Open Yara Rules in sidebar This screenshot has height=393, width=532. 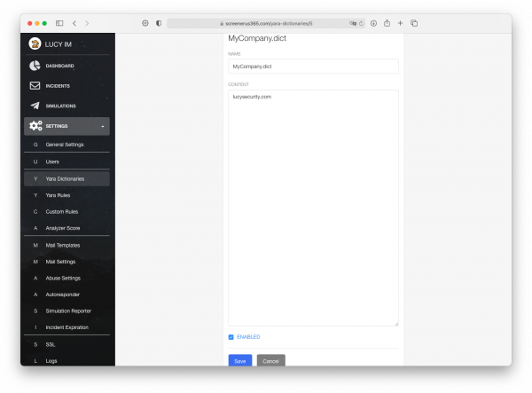(66, 195)
